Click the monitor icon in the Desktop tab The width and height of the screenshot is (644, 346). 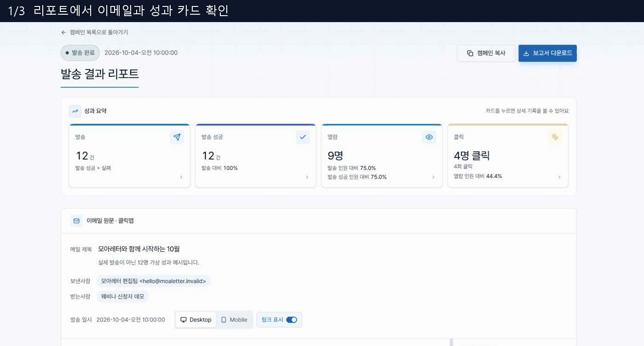click(184, 320)
